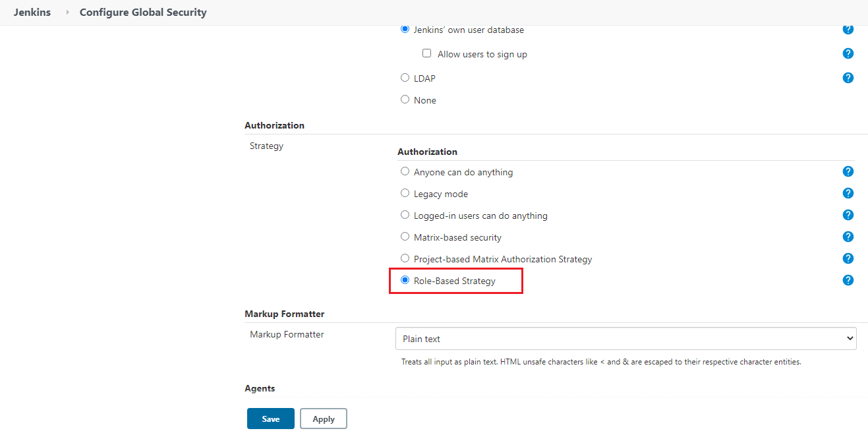Click help icon beside Allow users to sign up

click(x=848, y=53)
